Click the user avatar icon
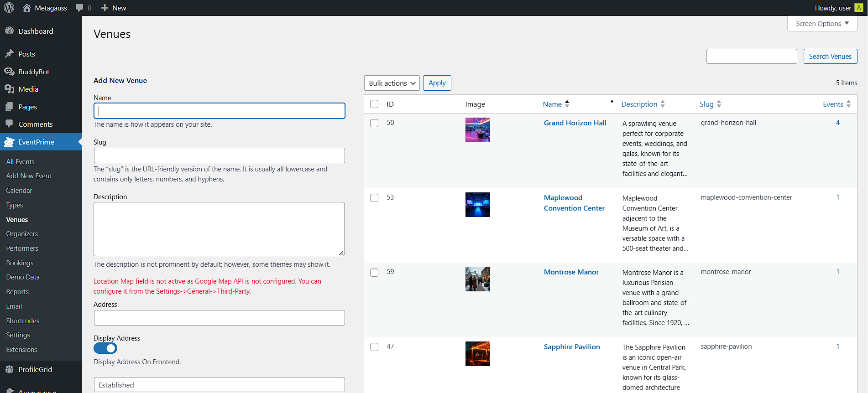 (x=858, y=8)
